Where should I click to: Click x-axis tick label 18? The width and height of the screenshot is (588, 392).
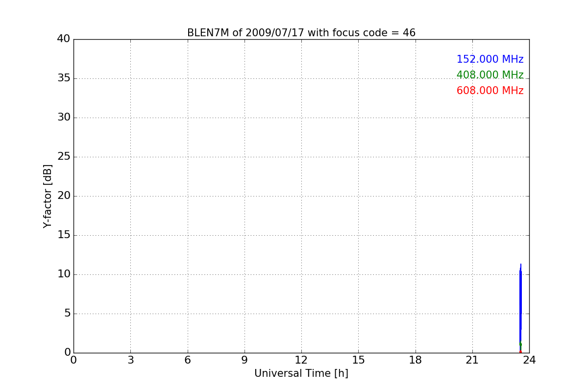(x=416, y=360)
